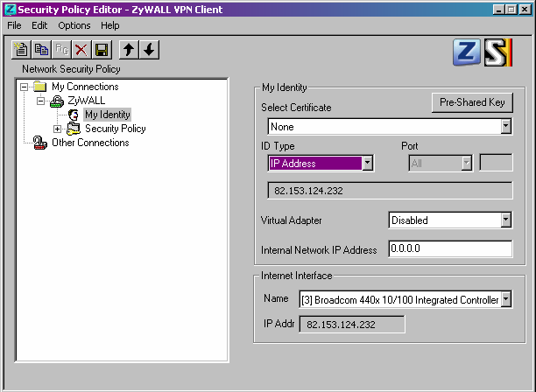Screen dimensions: 536x392
Task: Click the ID value field 82.153.124.232
Action: point(390,191)
